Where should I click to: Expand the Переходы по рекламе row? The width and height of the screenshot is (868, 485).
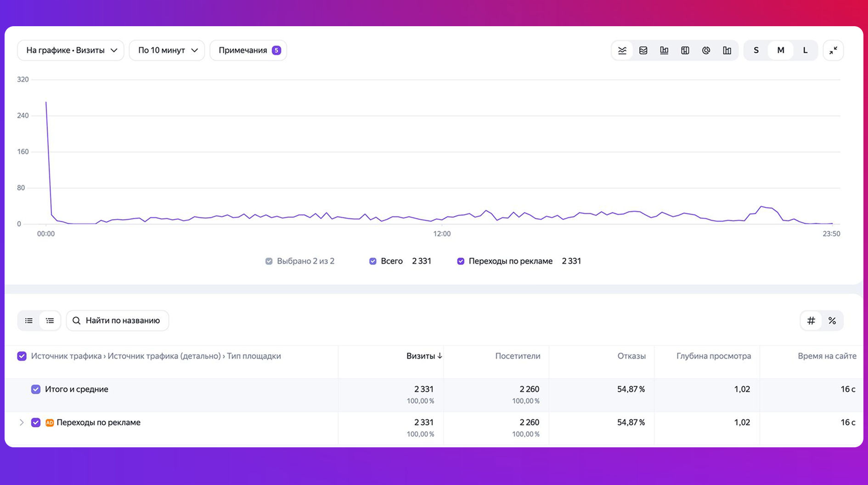tap(21, 422)
